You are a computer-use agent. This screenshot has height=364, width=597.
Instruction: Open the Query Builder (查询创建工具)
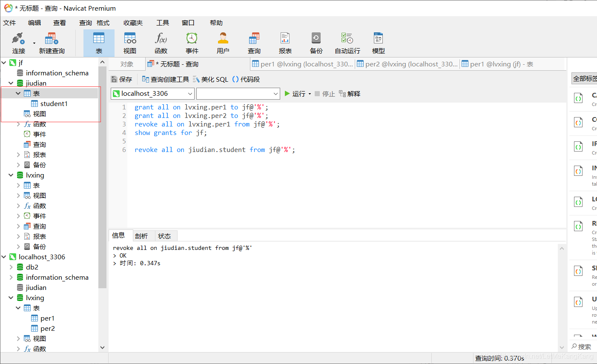166,79
